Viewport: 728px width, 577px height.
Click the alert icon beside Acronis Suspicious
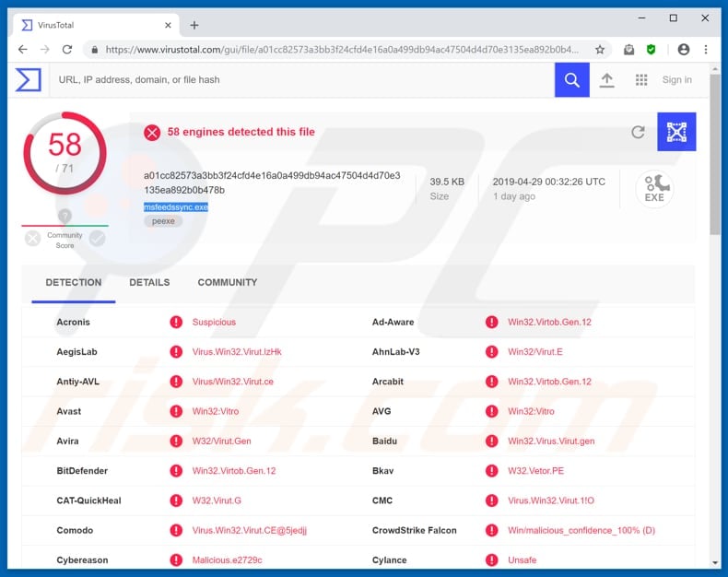point(176,322)
